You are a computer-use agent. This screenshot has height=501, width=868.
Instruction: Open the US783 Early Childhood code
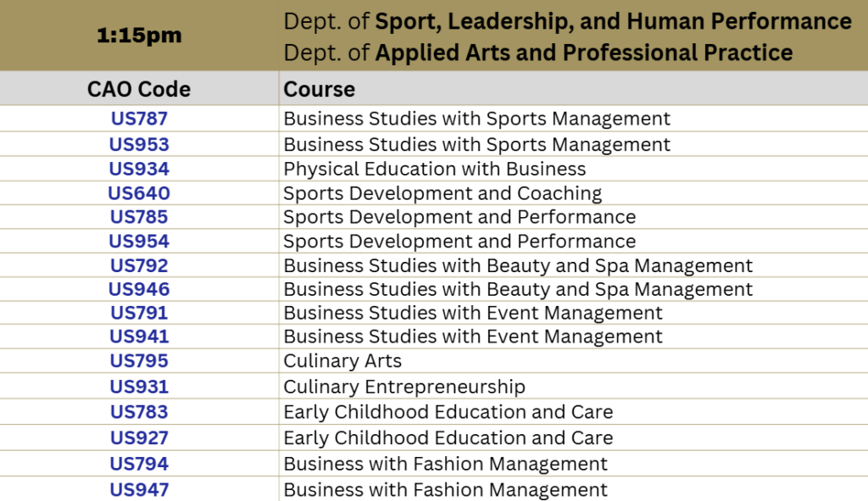139,413
